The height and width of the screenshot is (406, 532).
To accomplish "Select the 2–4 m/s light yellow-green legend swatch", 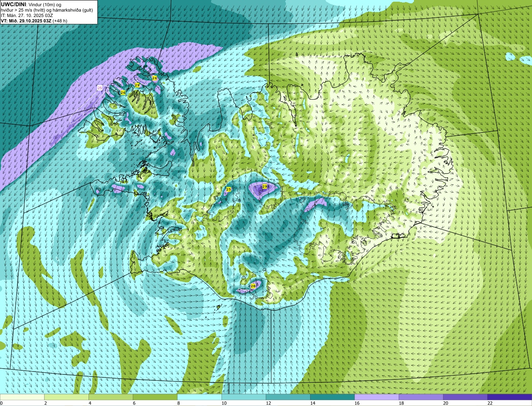I will point(66,397).
